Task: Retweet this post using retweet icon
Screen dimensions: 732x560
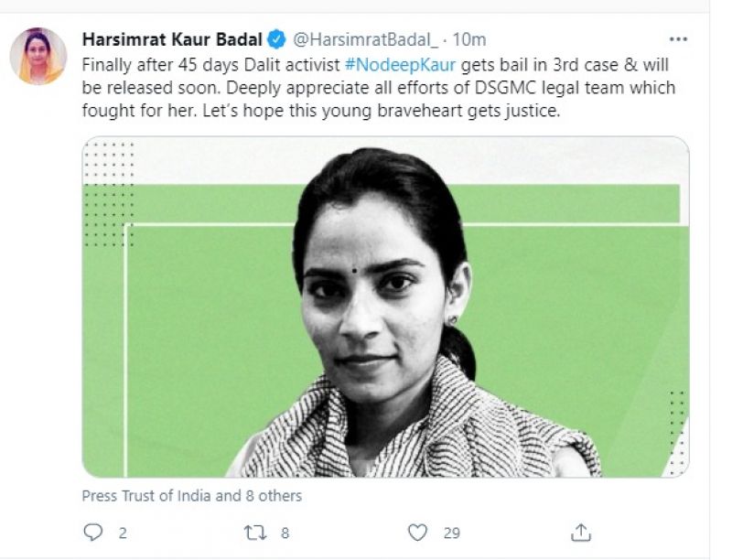Action: pos(255,532)
